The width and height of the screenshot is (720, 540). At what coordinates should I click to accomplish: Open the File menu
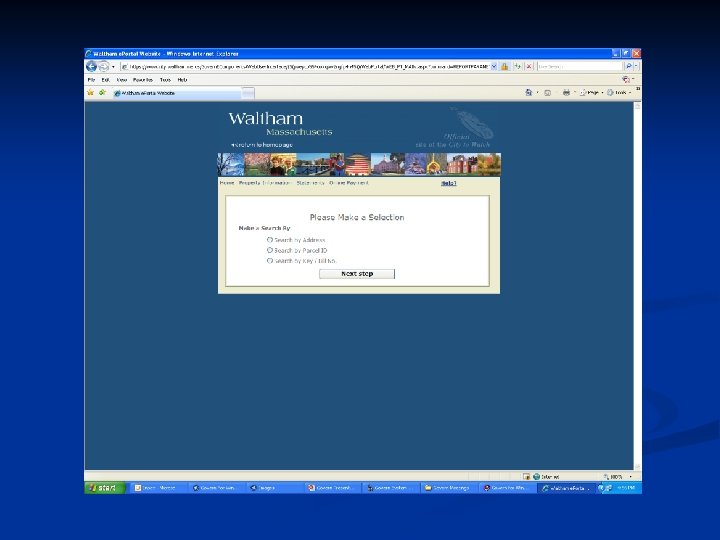tap(91, 80)
